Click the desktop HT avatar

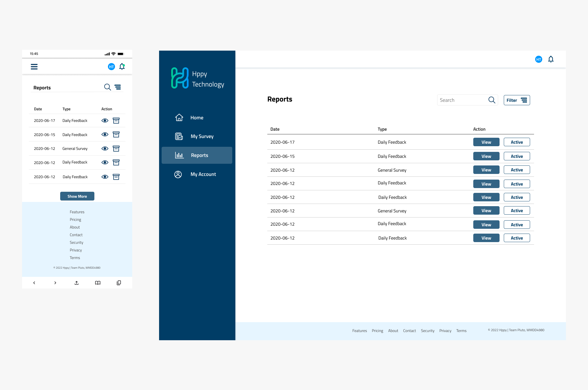point(539,59)
